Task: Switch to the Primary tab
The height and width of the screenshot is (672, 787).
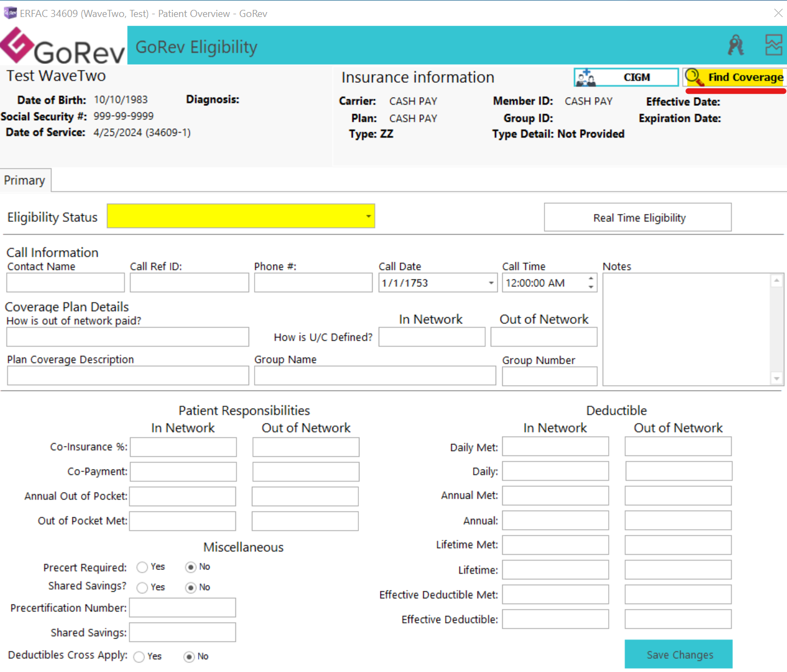Action: 25,180
